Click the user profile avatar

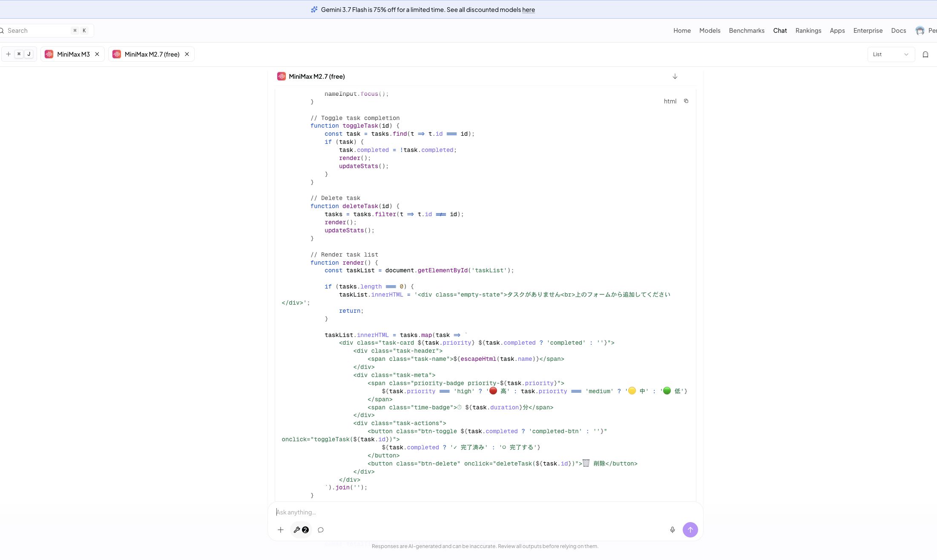[x=920, y=31]
